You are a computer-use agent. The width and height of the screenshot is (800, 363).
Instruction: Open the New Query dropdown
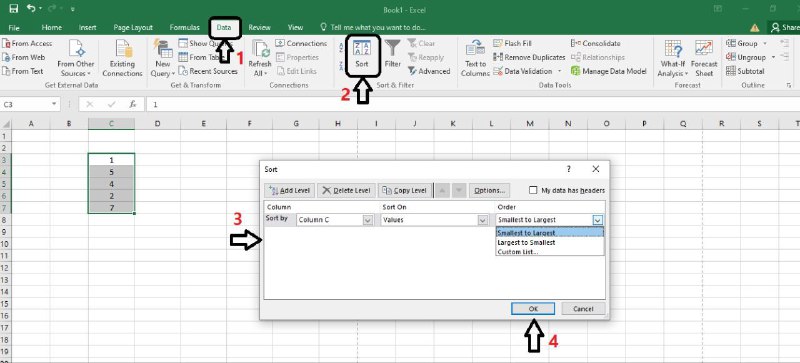(x=163, y=58)
